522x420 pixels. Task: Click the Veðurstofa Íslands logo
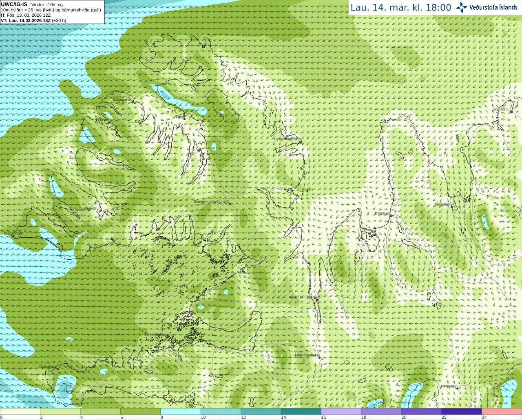(487, 7)
